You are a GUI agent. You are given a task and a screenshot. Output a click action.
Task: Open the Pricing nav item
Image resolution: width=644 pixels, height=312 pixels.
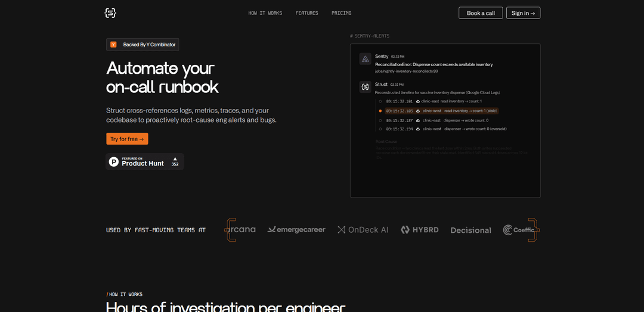click(341, 13)
